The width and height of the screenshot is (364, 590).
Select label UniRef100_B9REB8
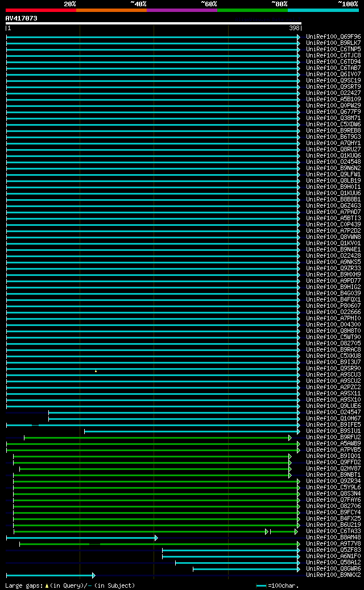[x=333, y=130]
